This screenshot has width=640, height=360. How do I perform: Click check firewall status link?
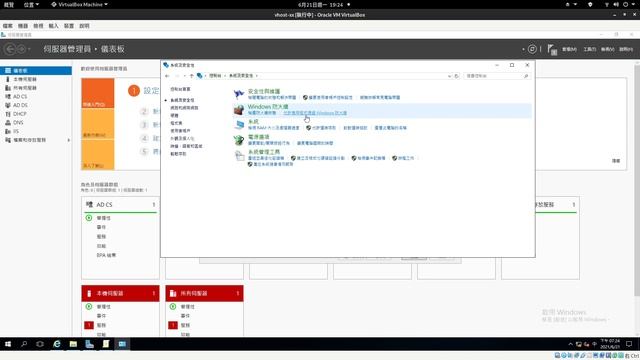262,113
